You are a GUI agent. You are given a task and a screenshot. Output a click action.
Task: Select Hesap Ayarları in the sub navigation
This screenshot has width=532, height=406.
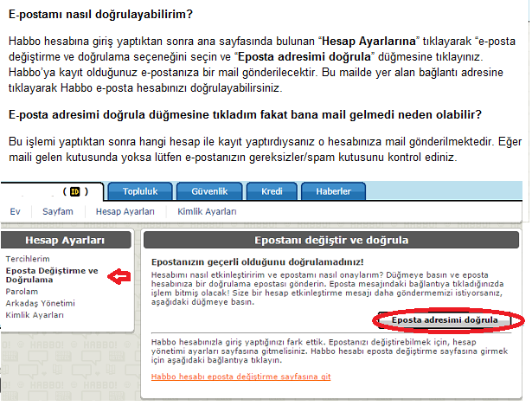(125, 212)
